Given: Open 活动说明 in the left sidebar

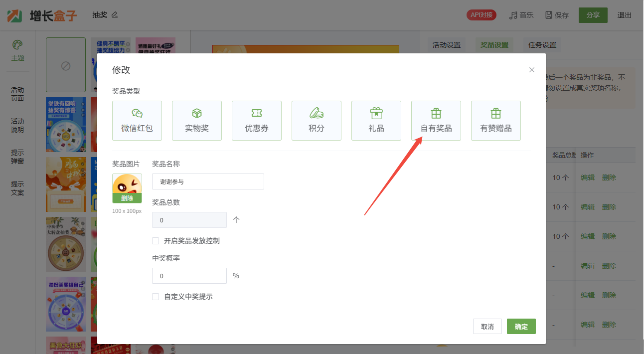Looking at the screenshot, I should (17, 126).
